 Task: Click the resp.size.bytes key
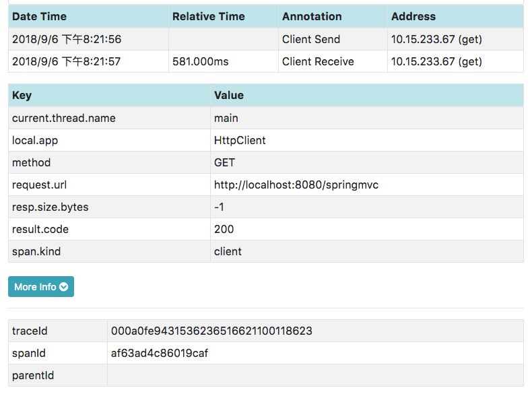click(51, 207)
